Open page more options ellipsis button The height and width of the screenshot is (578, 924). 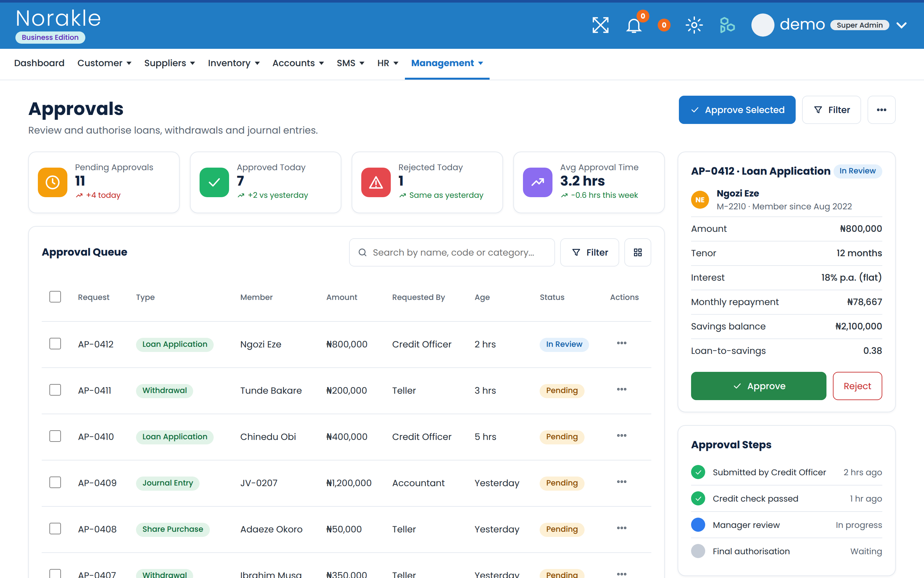tap(881, 110)
